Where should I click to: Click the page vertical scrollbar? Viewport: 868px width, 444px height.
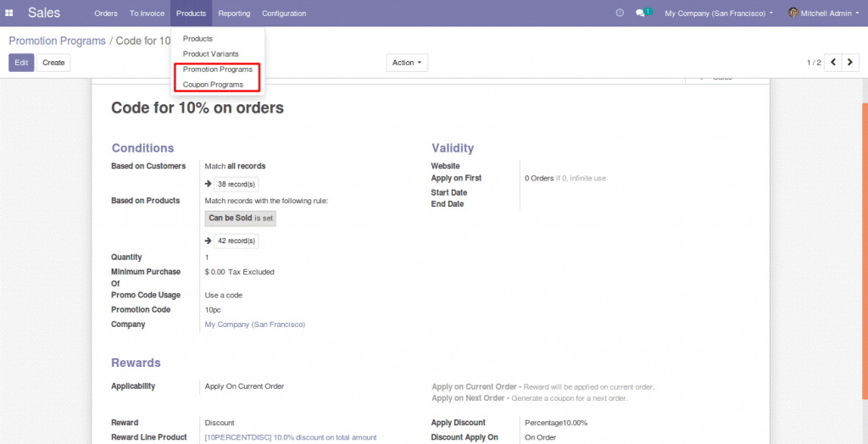point(865,250)
